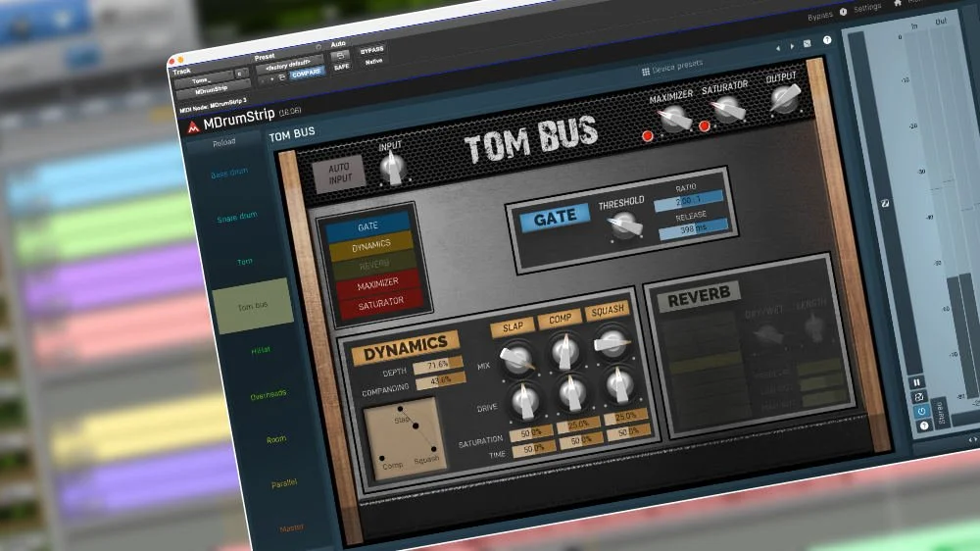Toggle the Maximizer red LED button

coord(648,135)
